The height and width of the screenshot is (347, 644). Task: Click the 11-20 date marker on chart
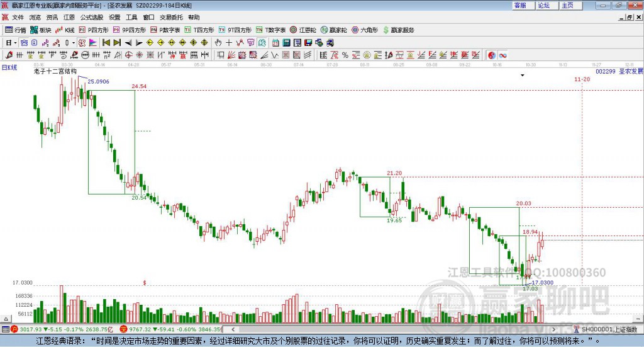[x=582, y=79]
